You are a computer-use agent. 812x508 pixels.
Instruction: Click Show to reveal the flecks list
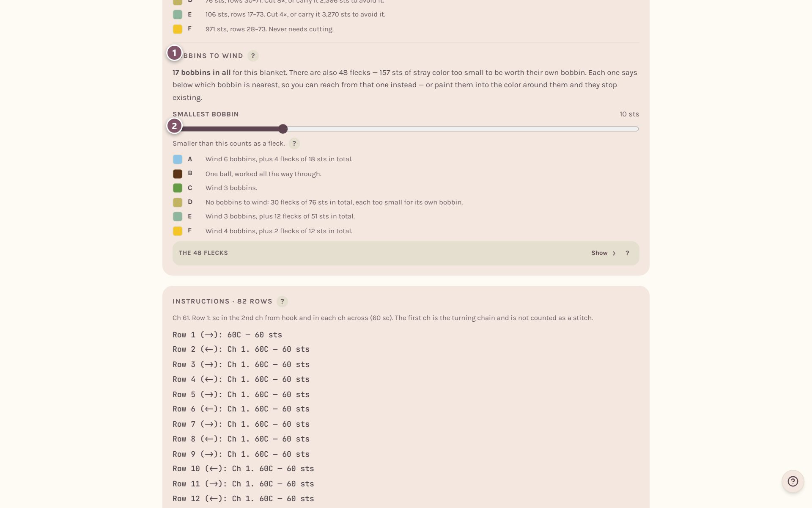(x=599, y=253)
